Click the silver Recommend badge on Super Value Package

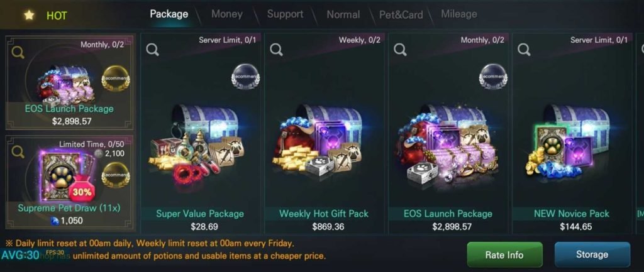(246, 76)
